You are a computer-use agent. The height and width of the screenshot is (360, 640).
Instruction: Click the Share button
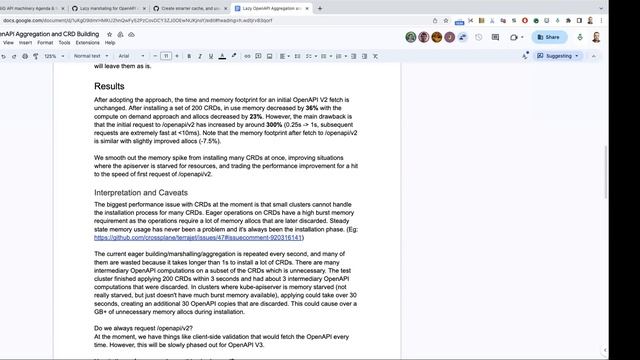click(x=549, y=37)
